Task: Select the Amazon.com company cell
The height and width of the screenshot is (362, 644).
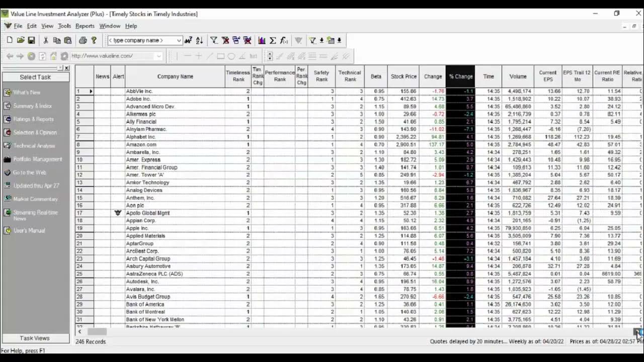Action: click(x=175, y=145)
